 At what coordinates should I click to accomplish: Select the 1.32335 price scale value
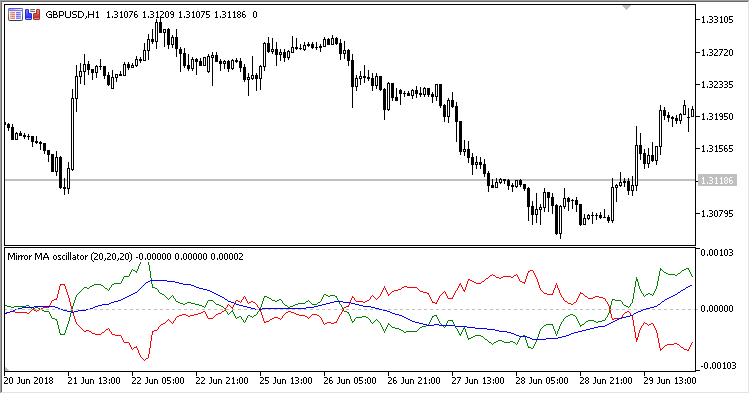point(717,85)
